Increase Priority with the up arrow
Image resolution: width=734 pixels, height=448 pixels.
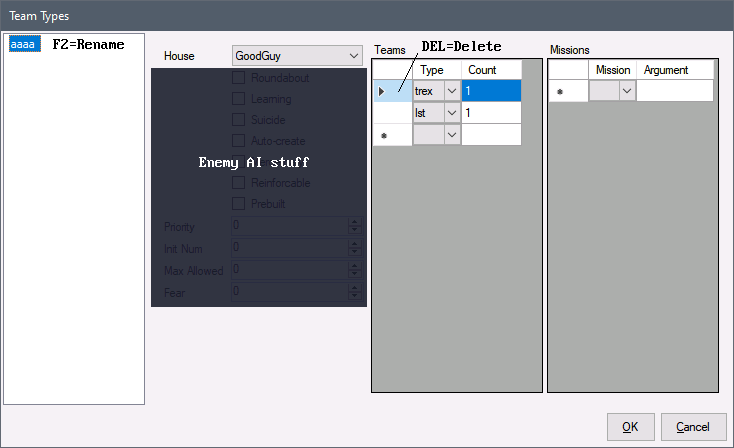[x=355, y=221]
